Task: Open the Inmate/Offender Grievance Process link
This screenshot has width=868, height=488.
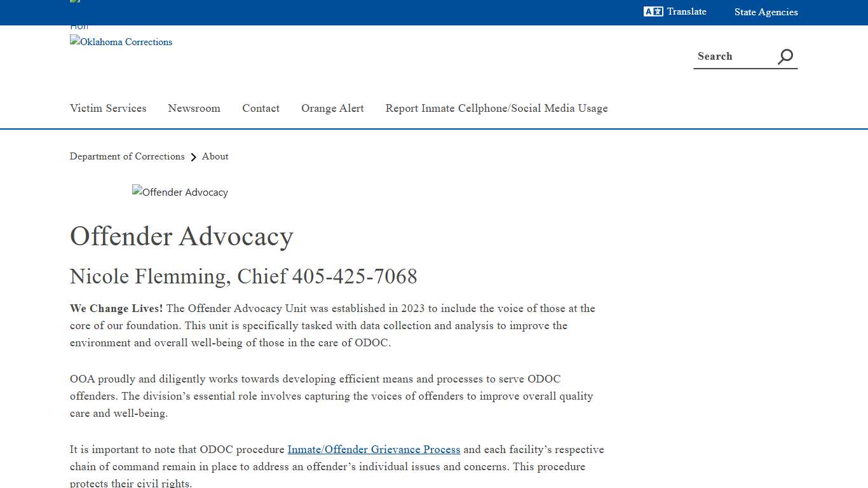Action: (x=374, y=449)
